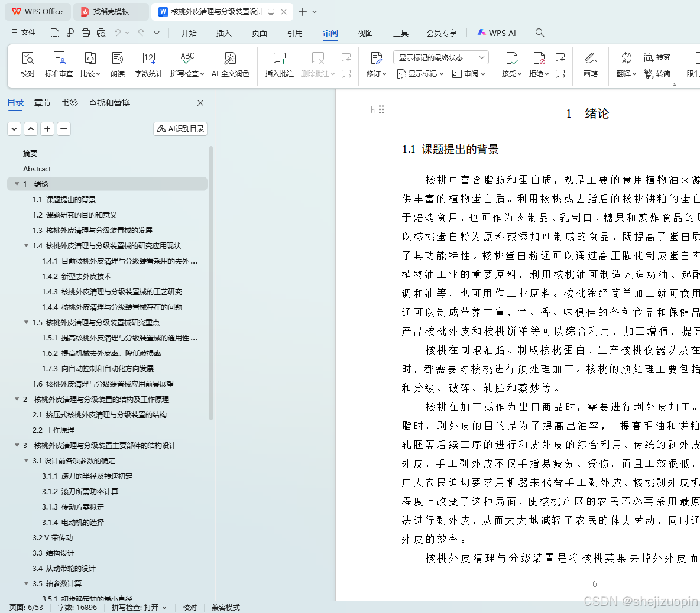
Task: Open the 工具 ribbon tab
Action: coord(401,33)
